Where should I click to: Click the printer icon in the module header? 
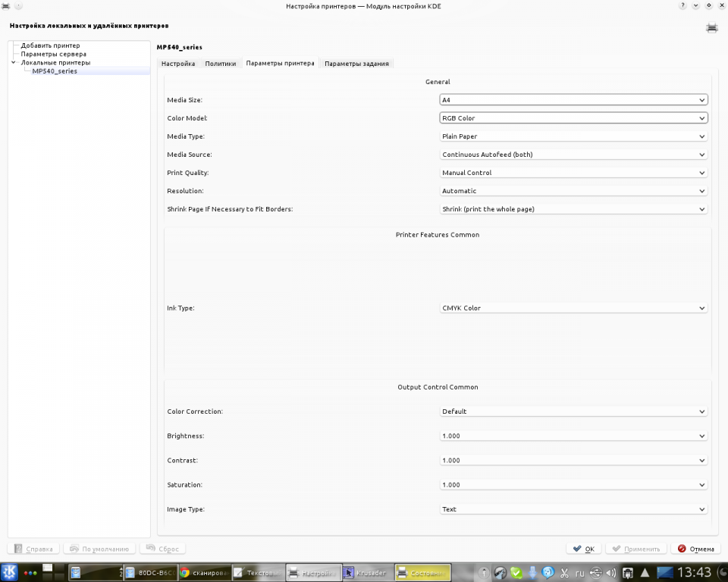(x=712, y=28)
